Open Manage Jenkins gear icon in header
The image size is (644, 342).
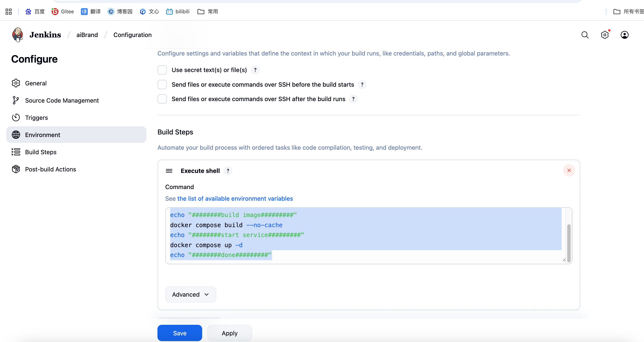click(604, 35)
